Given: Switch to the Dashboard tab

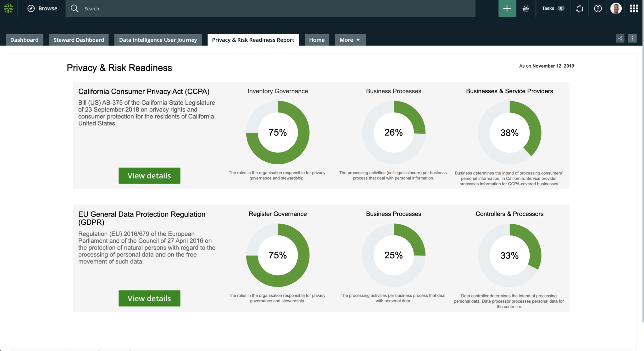Looking at the screenshot, I should pos(24,40).
